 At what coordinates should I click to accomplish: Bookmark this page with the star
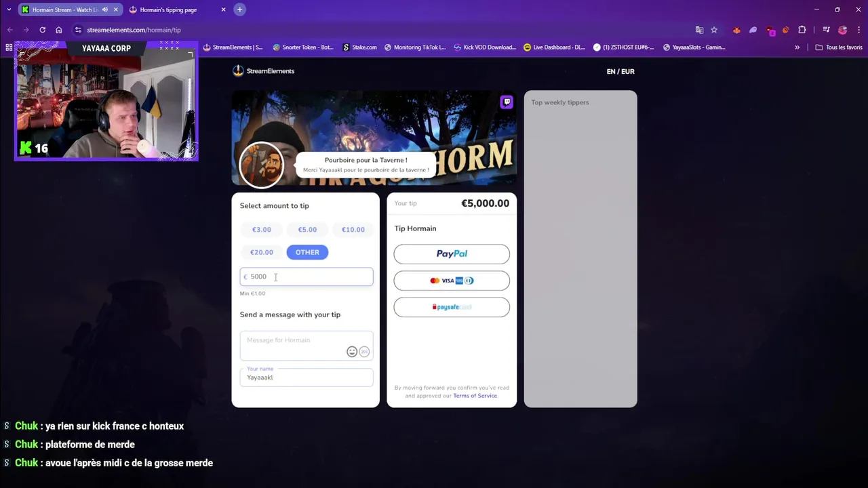714,30
